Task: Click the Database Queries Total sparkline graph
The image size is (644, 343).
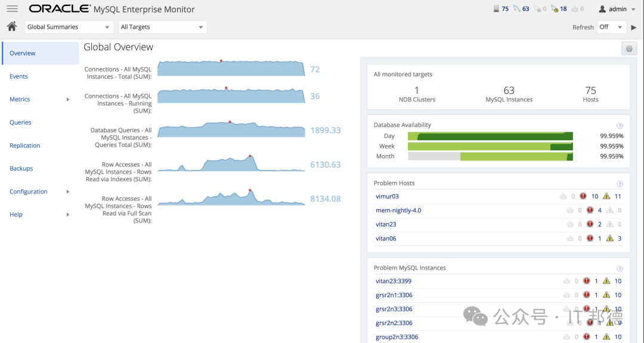Action: click(231, 129)
